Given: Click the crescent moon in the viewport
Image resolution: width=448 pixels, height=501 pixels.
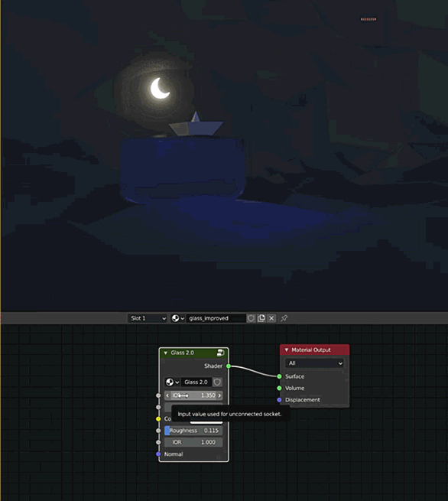Looking at the screenshot, I should (159, 89).
